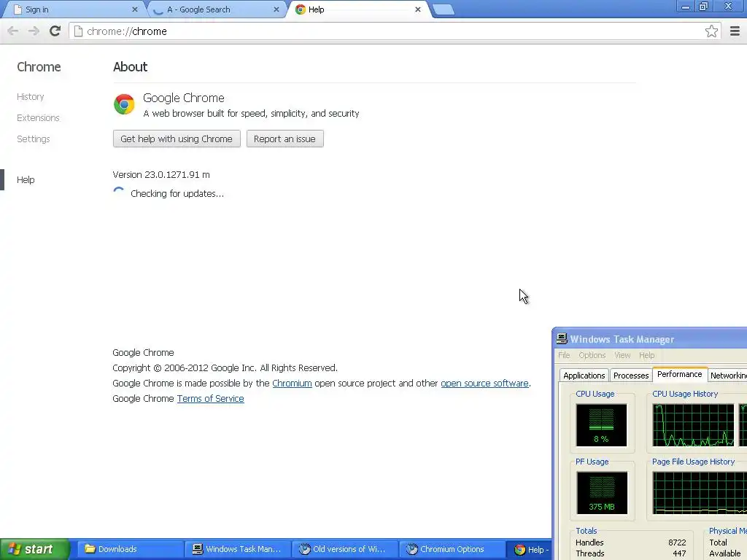The image size is (747, 560).
Task: Select Help in the Chrome sidebar
Action: click(26, 179)
